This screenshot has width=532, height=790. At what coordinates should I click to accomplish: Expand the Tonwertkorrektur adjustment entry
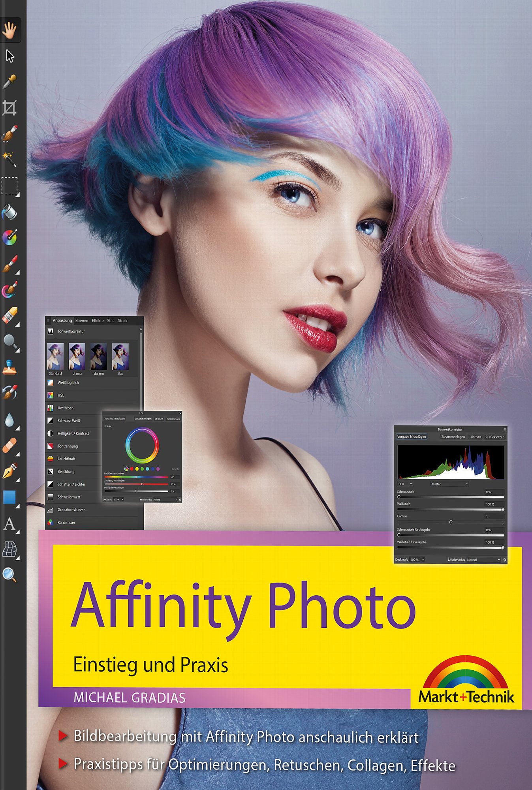click(92, 331)
